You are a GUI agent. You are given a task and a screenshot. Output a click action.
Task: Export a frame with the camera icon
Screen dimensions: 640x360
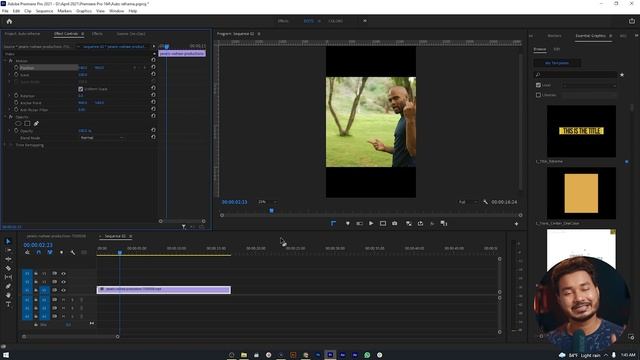pyautogui.click(x=394, y=223)
